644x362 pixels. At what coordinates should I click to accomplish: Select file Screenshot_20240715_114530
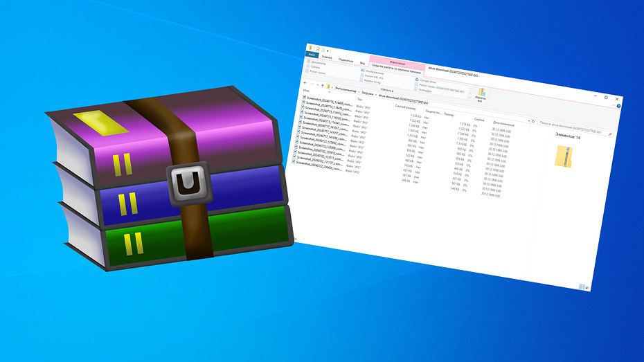click(x=327, y=116)
